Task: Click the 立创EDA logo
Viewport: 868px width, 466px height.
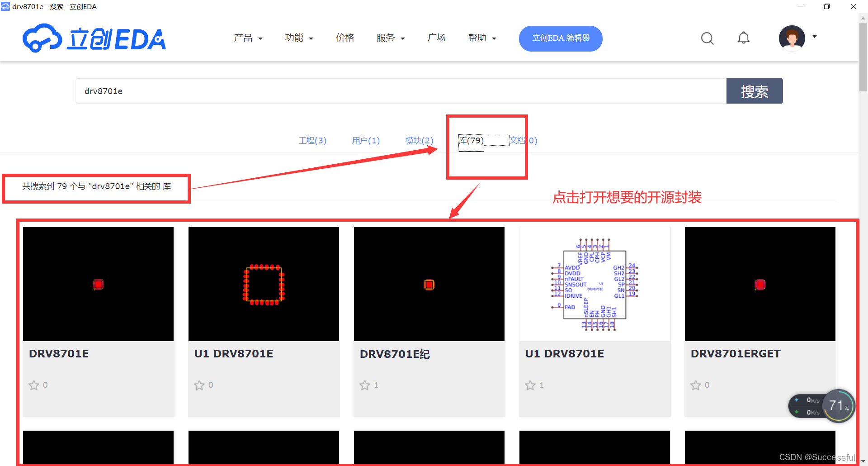Action: tap(94, 38)
